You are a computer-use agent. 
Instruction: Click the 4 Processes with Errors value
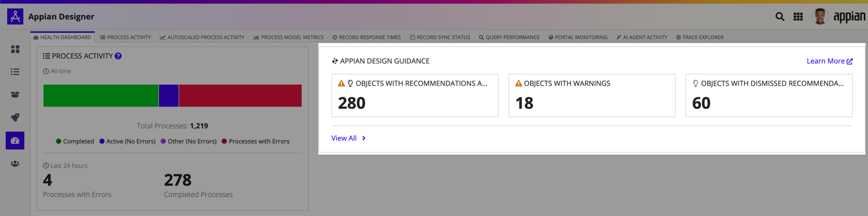47,180
